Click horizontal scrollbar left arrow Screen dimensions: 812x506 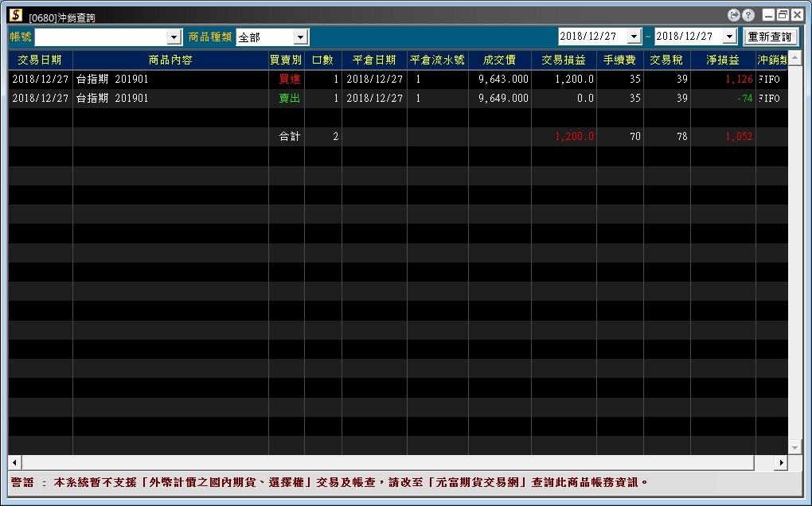14,463
